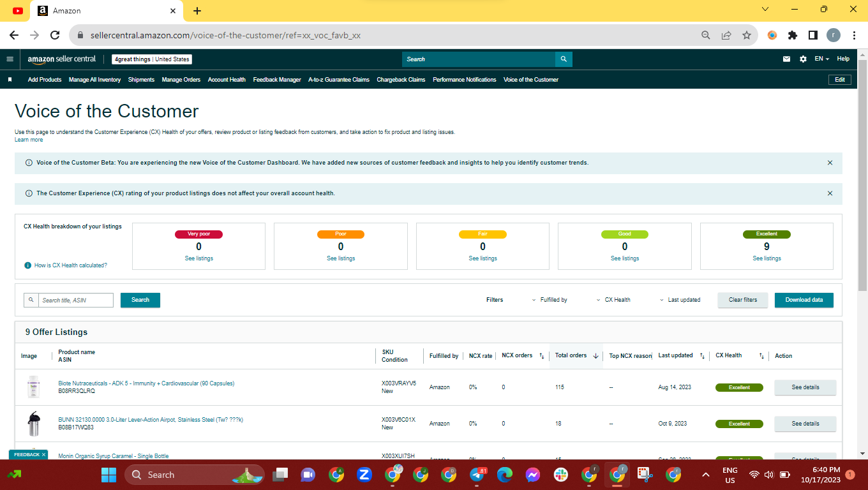This screenshot has height=490, width=868.
Task: Switch to the pinned YouTube tab
Action: click(17, 10)
